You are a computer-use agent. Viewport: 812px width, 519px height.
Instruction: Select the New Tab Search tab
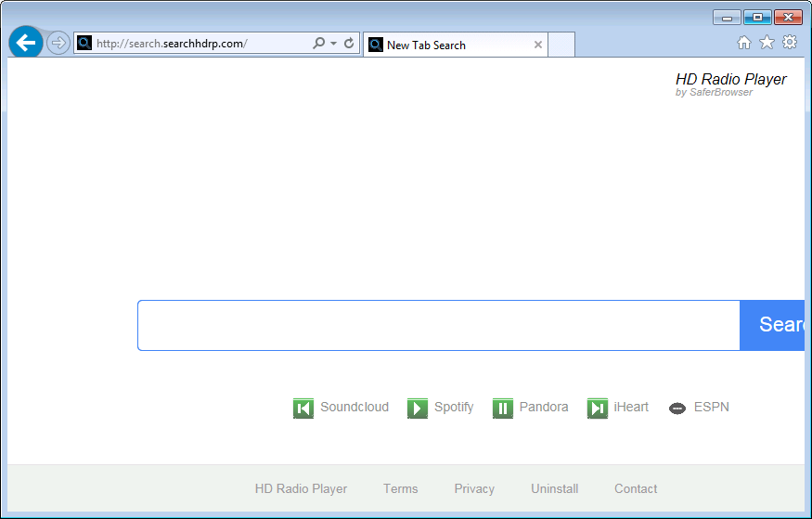456,45
